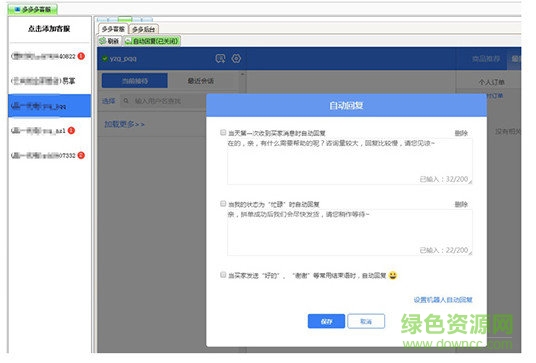
Task: Enable first-message-of-day auto reply checkbox
Action: (223, 133)
